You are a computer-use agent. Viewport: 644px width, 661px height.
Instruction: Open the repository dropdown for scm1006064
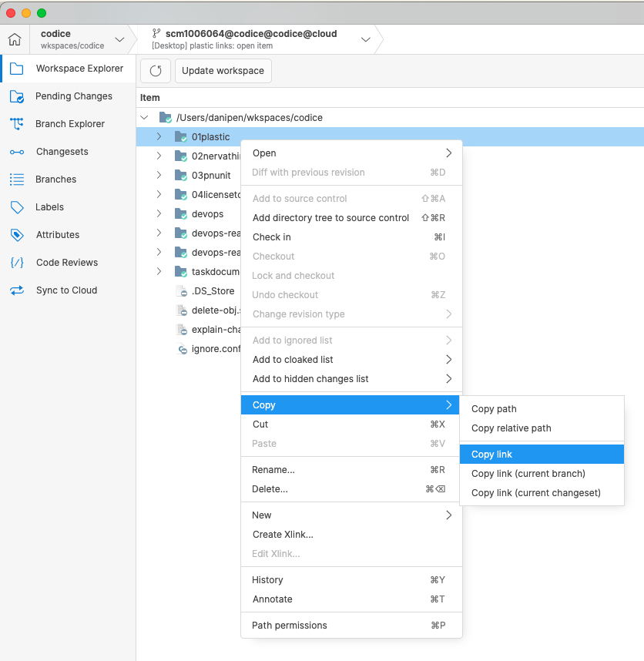[365, 39]
